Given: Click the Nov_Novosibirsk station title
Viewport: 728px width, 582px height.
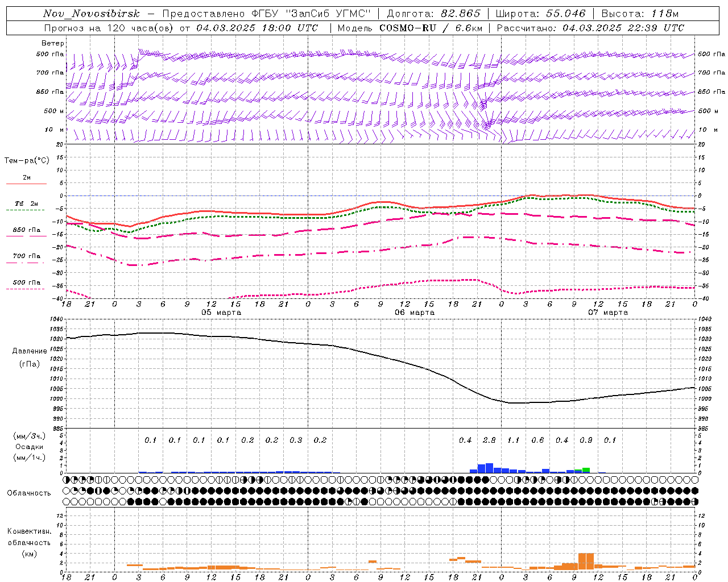Looking at the screenshot, I should 92,14.
